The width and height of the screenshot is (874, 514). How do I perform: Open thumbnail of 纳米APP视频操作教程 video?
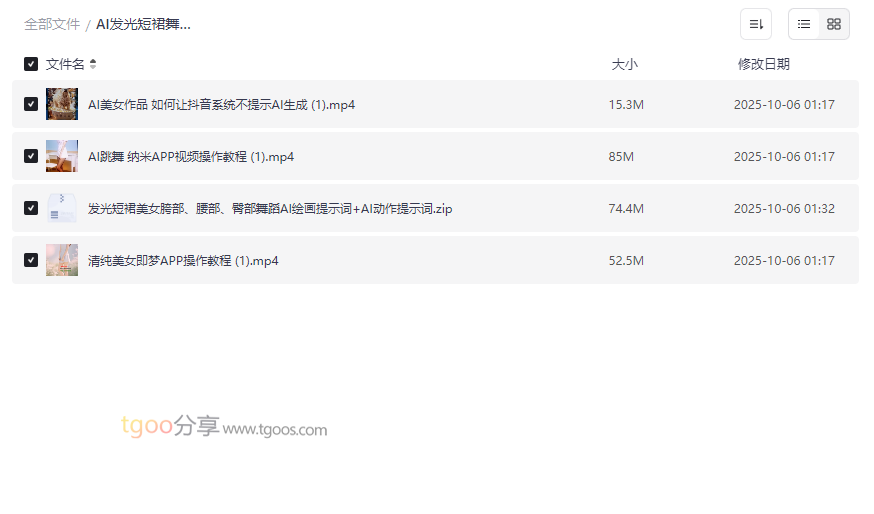[x=62, y=156]
